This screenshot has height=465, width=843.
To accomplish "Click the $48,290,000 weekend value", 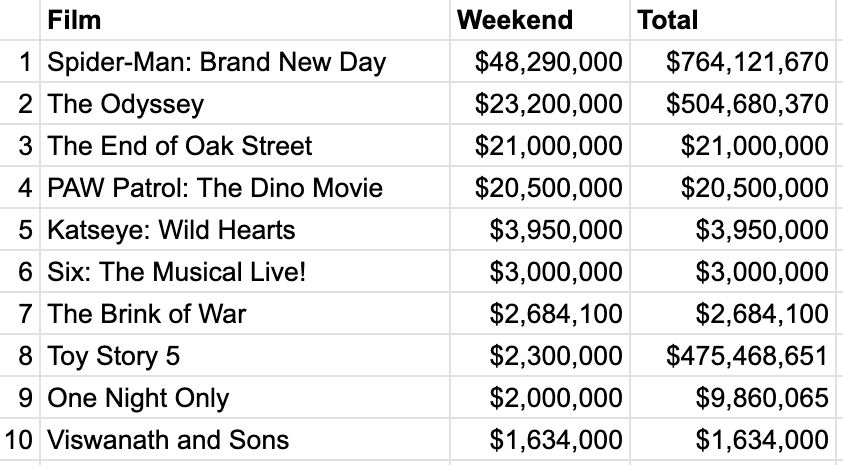I will (540, 61).
